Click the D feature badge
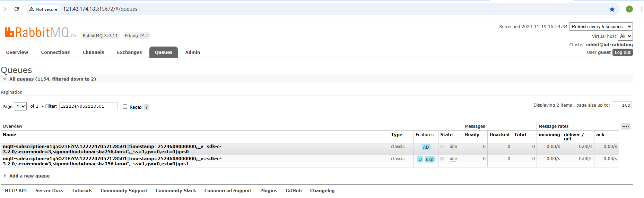 point(420,159)
